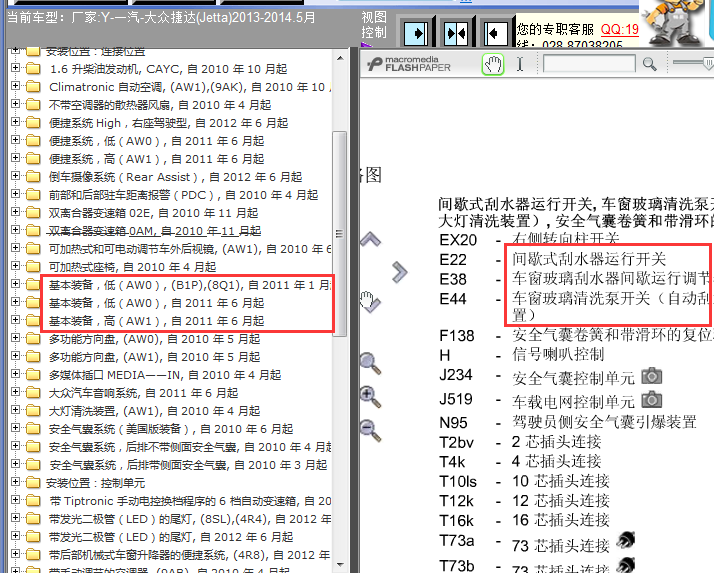Select 便捷系统，低 (AW0) tree item
Viewport: 714px width, 573px height.
point(156,141)
